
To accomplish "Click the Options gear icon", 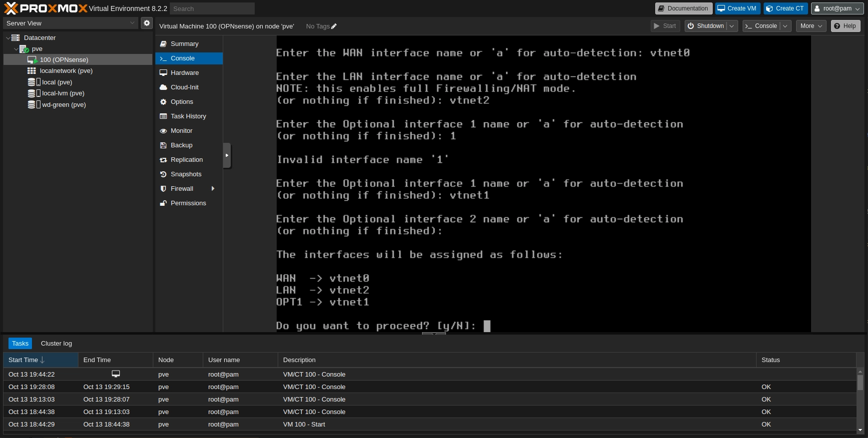I will click(x=163, y=102).
